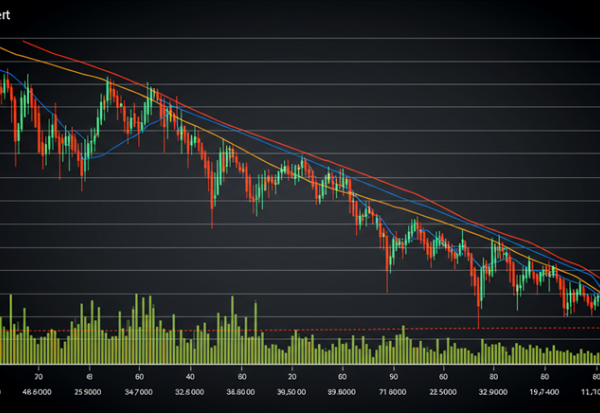The width and height of the screenshot is (600, 413).
Task: Click the 32.9000 axis label
Action: 495,393
